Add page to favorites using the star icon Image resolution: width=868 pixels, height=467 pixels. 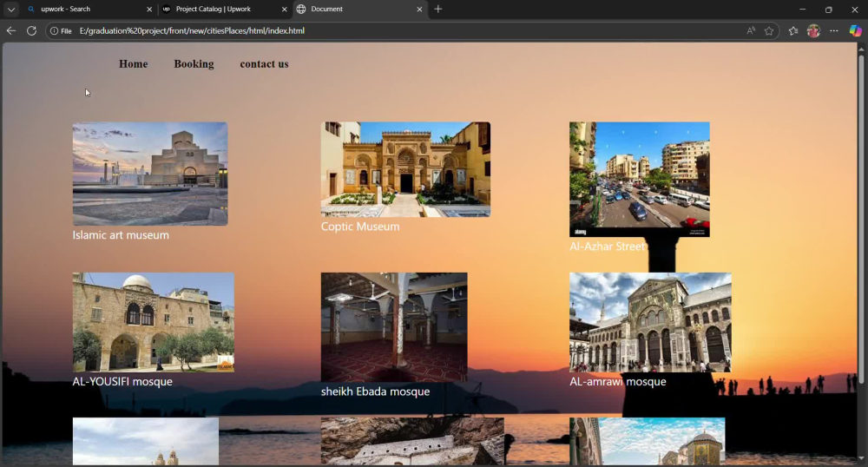[769, 31]
